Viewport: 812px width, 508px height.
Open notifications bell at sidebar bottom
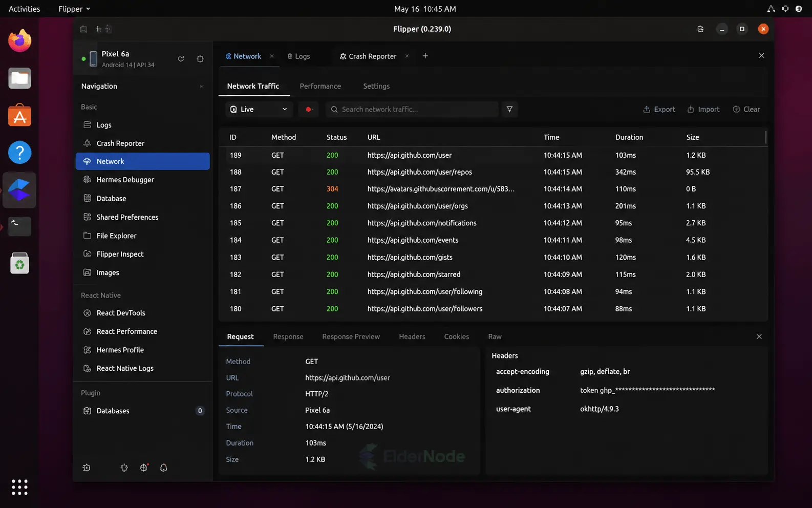(x=163, y=468)
